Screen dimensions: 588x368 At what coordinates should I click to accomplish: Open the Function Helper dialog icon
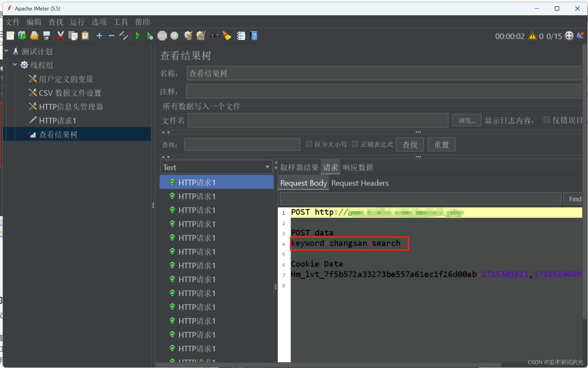pos(241,36)
